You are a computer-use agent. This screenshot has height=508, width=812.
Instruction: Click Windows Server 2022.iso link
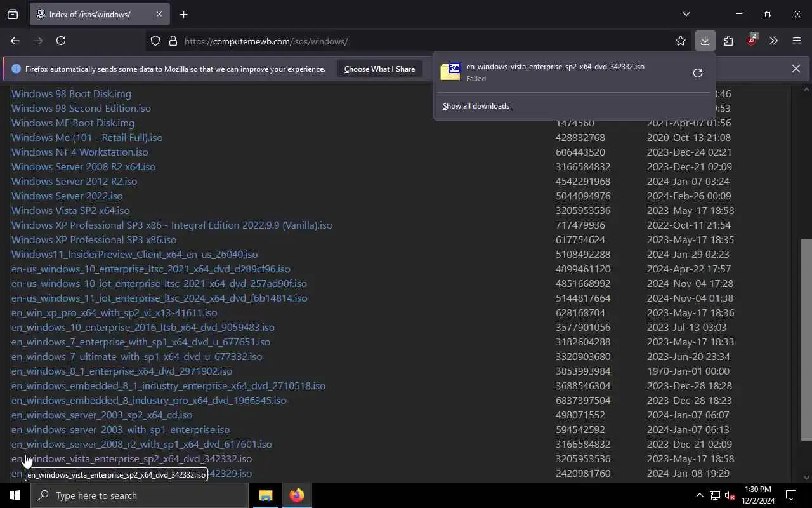(x=67, y=196)
